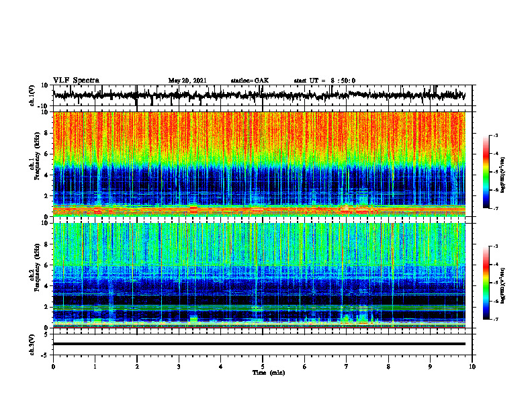The width and height of the screenshot is (532, 411).
Task: Click the -7 value on ch.1 colorbar
Action: click(x=496, y=208)
